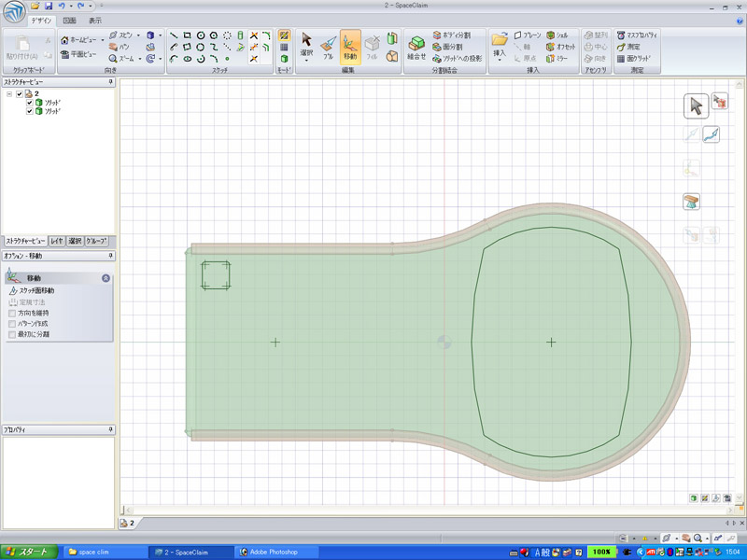Enable 方向を維持 checkbox

pos(11,313)
